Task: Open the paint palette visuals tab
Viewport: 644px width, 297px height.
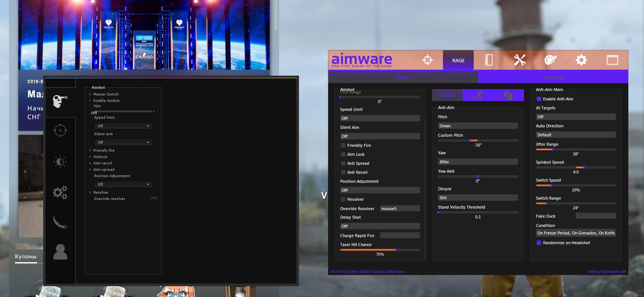Action: [x=550, y=60]
